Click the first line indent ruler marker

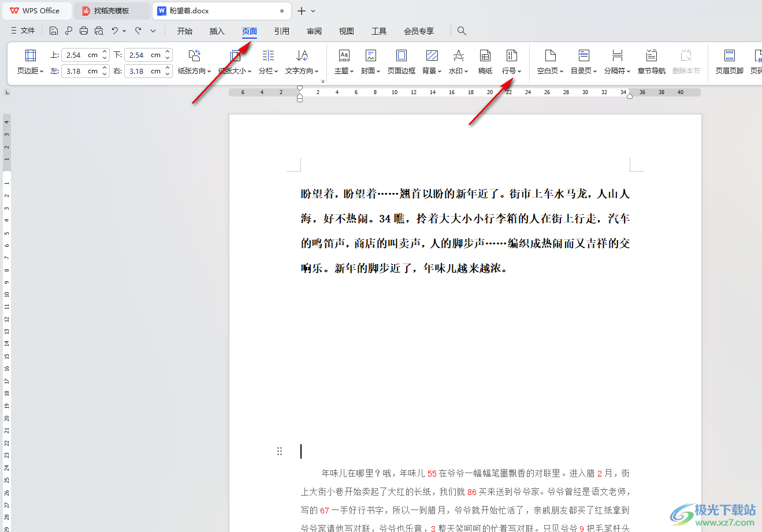300,88
